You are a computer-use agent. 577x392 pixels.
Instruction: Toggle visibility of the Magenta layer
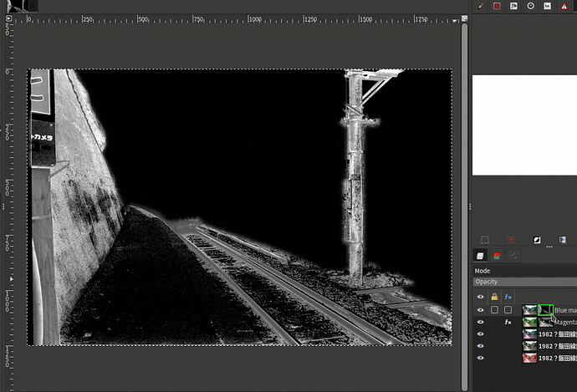tap(480, 322)
